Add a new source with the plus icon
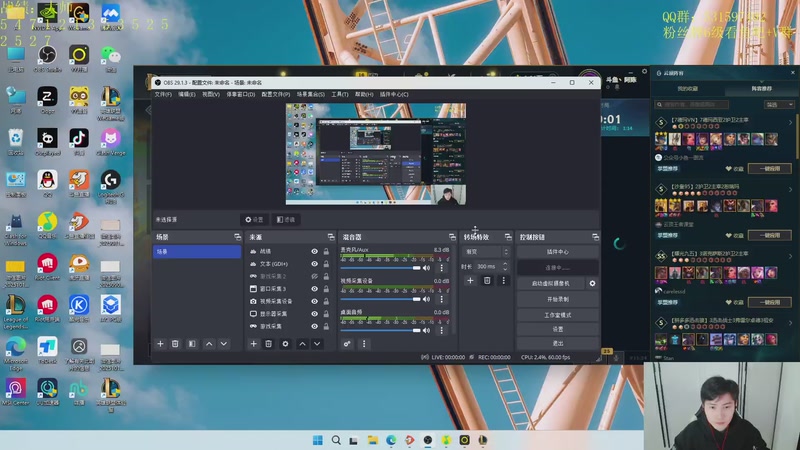Image resolution: width=800 pixels, height=450 pixels. [252, 343]
